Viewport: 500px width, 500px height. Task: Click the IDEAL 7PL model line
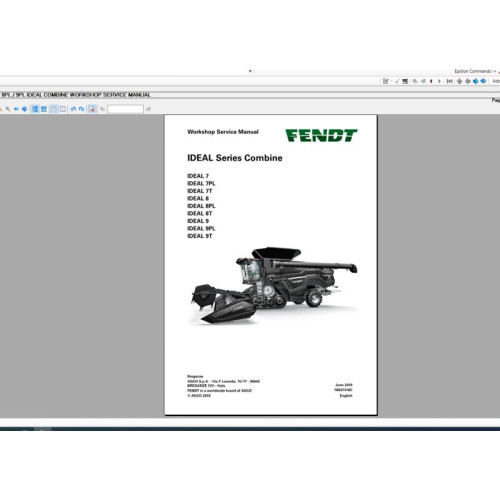(201, 183)
